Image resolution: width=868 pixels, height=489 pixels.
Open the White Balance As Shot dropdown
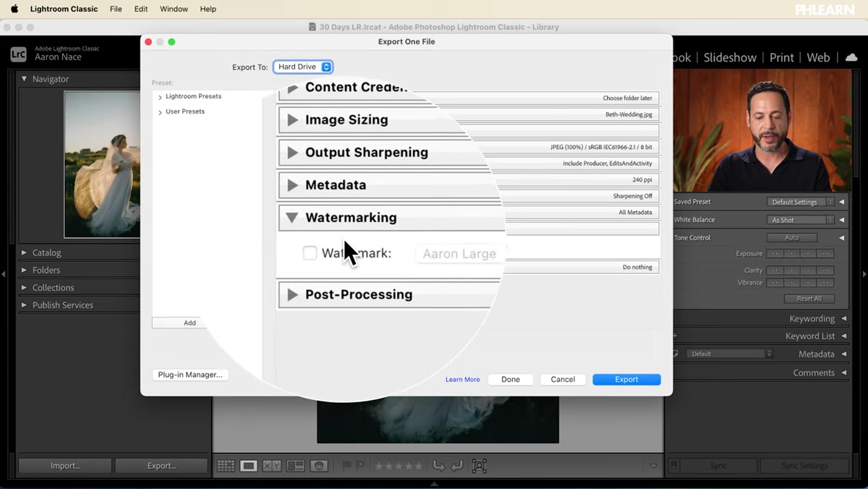point(800,220)
